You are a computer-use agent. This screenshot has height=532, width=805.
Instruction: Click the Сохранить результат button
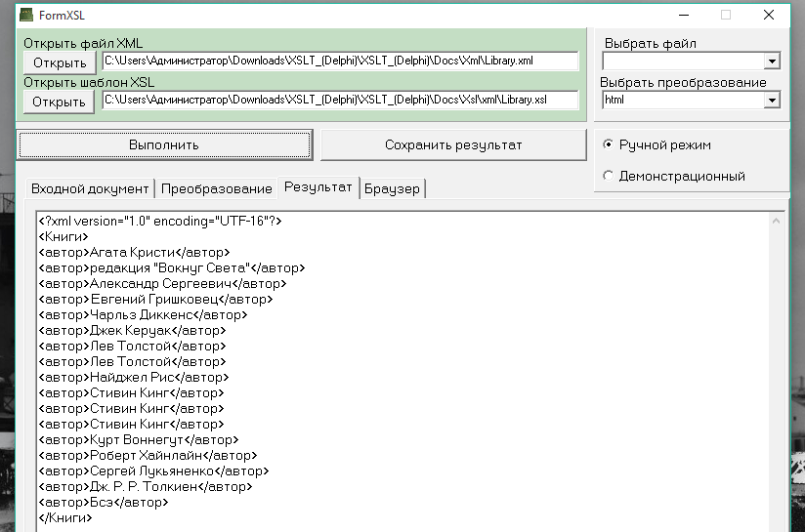pyautogui.click(x=453, y=144)
